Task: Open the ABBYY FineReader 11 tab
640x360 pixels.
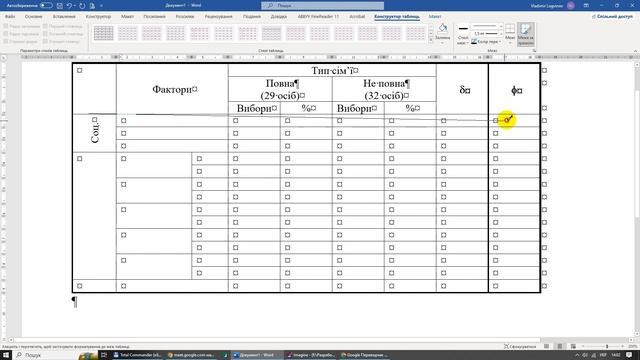Action: point(318,17)
